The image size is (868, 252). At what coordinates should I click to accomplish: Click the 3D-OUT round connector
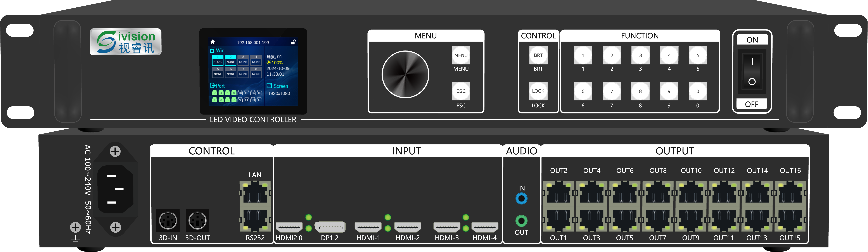click(197, 221)
